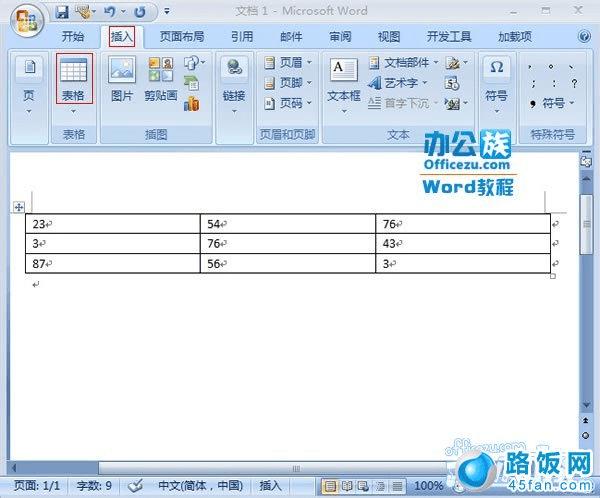Switch to the 审阅 tab
Screen dimensions: 600x498
[x=340, y=37]
